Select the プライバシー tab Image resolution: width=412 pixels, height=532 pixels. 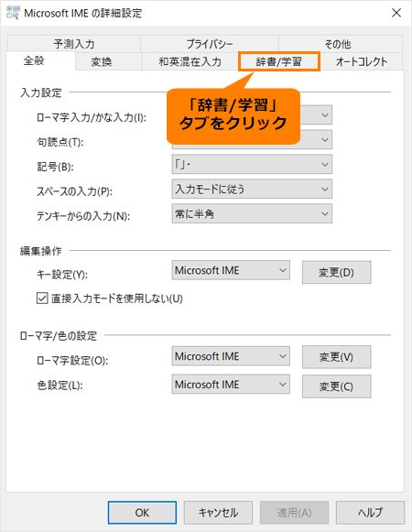pyautogui.click(x=210, y=44)
